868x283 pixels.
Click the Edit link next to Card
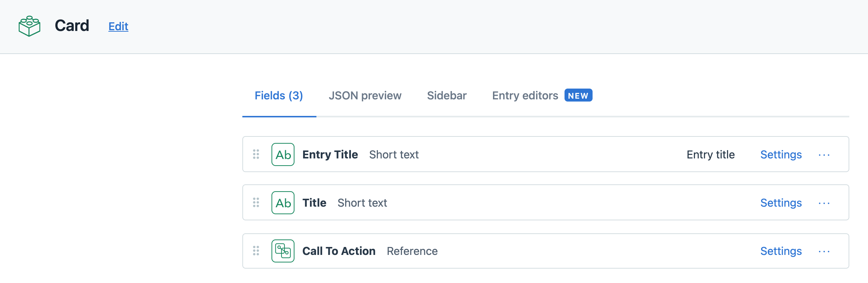(x=118, y=26)
